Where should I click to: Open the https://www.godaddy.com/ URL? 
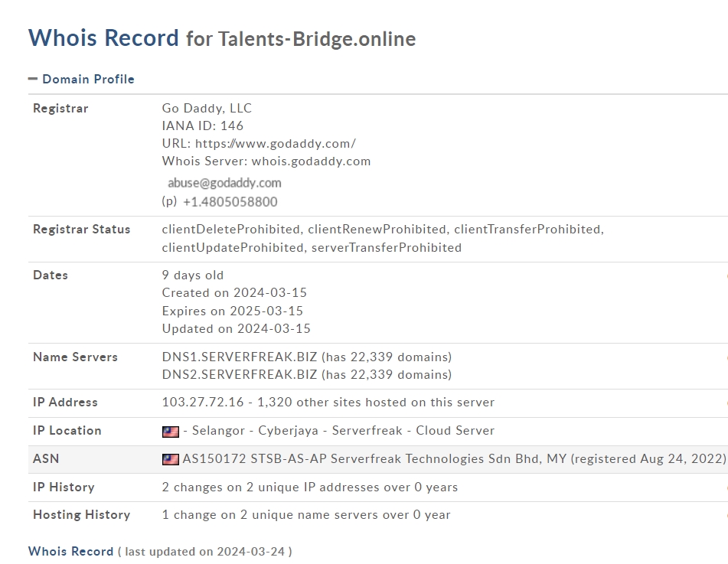[x=276, y=143]
